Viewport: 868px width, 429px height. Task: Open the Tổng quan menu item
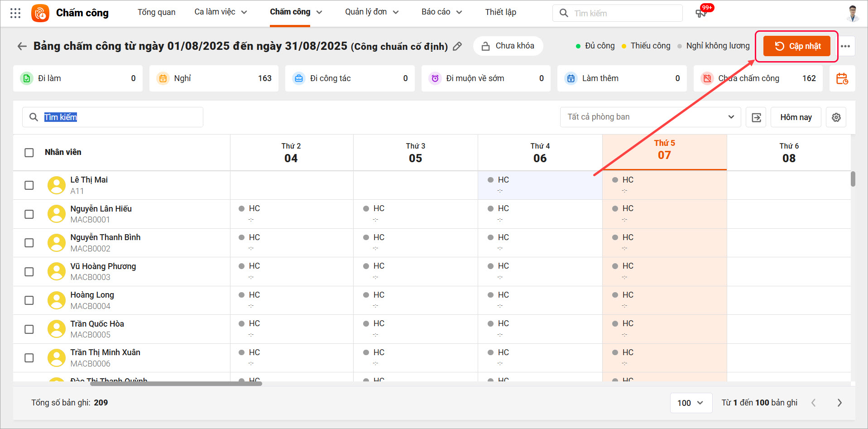(x=156, y=12)
